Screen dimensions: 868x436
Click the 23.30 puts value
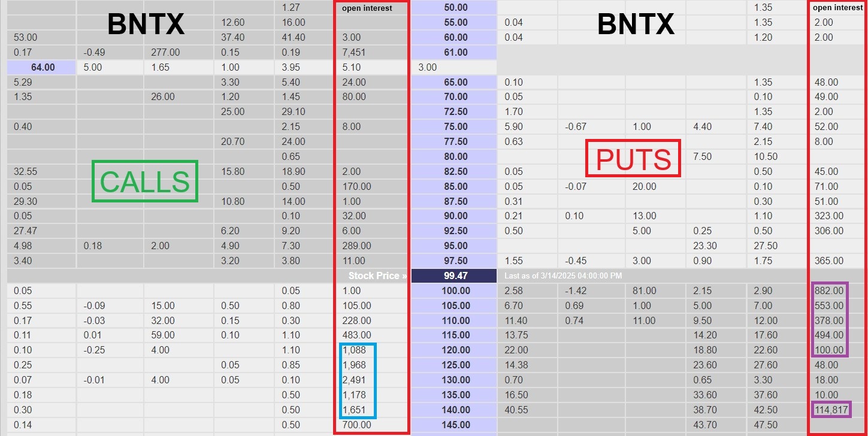(705, 246)
